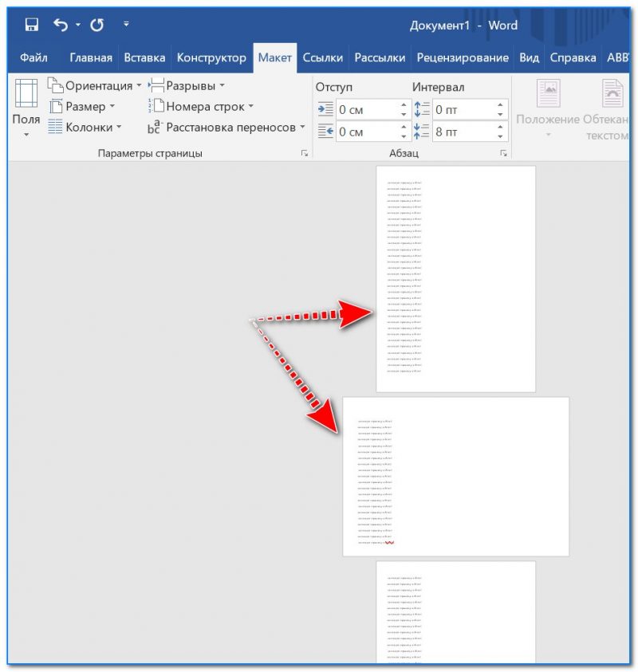
Task: Click the landscape-oriented second page
Action: point(455,476)
